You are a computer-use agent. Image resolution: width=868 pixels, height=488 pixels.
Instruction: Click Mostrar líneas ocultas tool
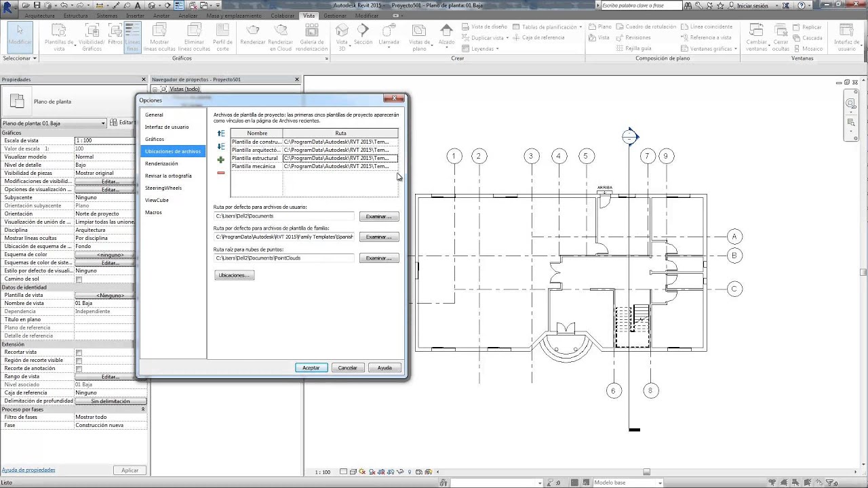[159, 37]
